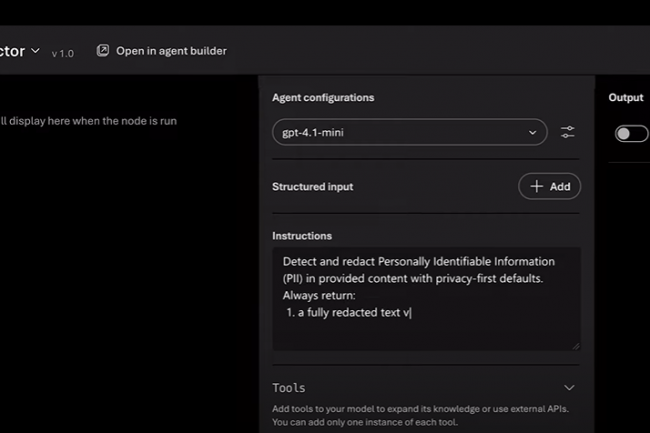Click the Agent configurations heading

coord(323,98)
